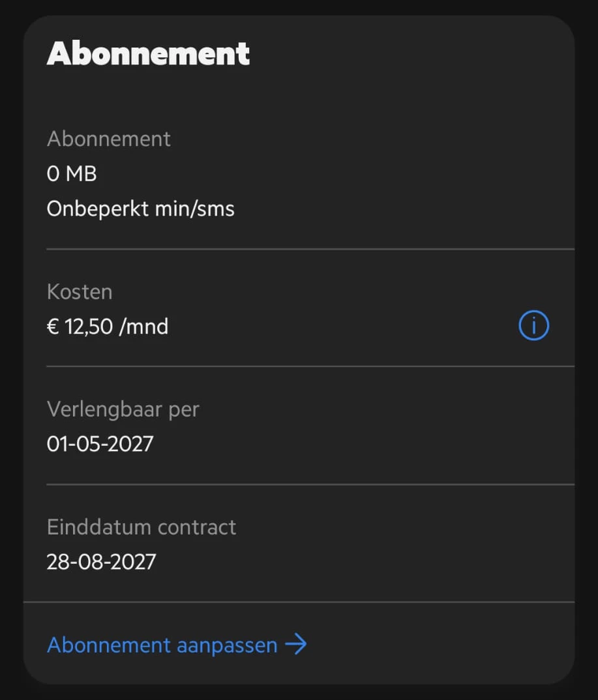This screenshot has width=598, height=700.
Task: Open the Abonnement aanpassen link
Action: point(162,645)
